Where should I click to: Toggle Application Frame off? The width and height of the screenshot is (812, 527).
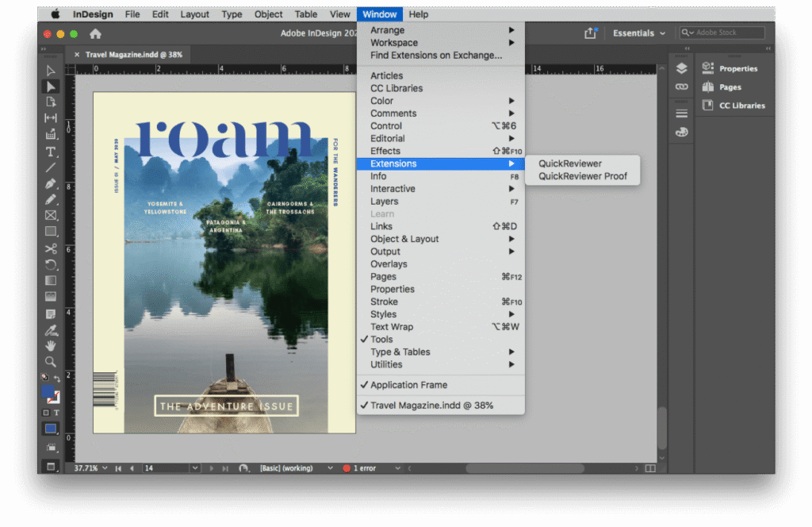[x=408, y=385]
